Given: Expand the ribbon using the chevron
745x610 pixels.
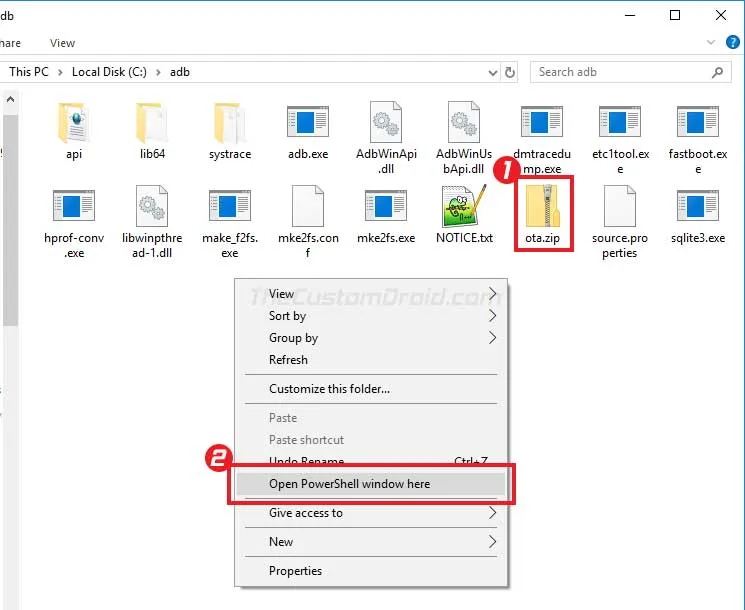Looking at the screenshot, I should (x=711, y=42).
